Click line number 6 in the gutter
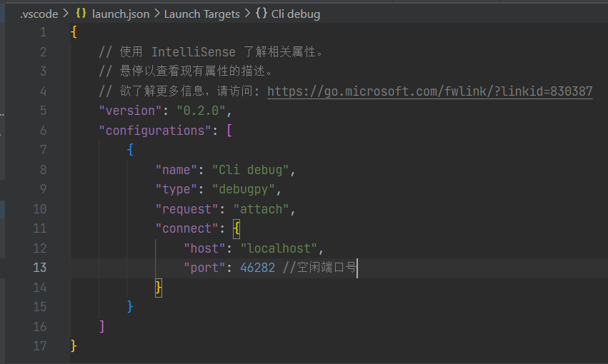Image resolution: width=608 pixels, height=364 pixels. pyautogui.click(x=43, y=131)
